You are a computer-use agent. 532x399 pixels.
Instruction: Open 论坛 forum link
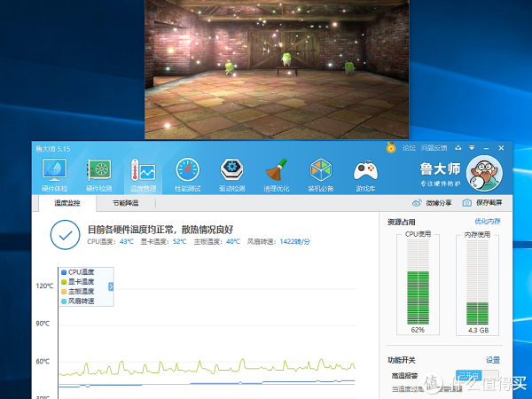(409, 148)
